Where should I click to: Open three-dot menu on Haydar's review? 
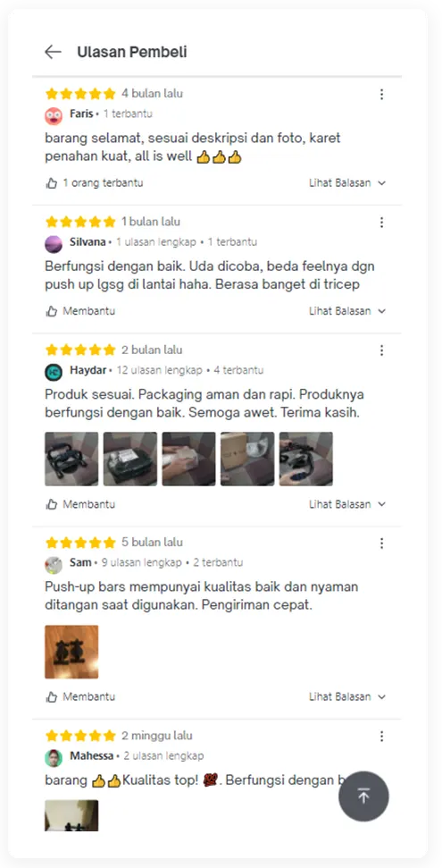point(381,350)
